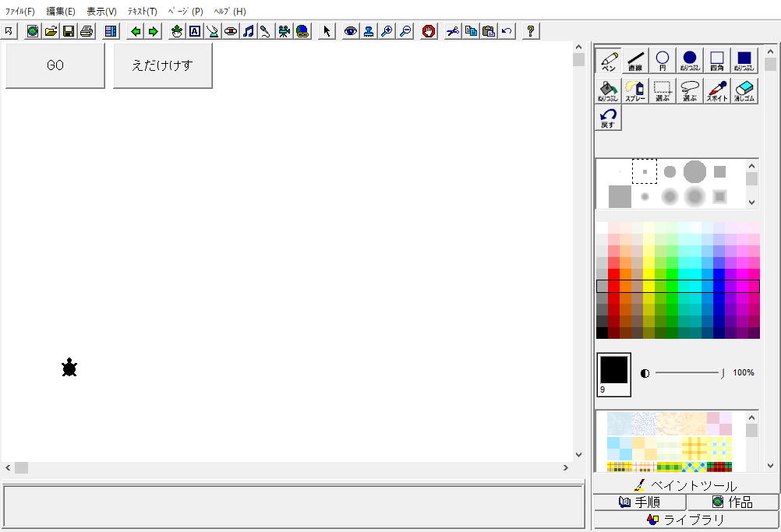Viewport: 781px width, 532px height.
Task: Select the straight line (直線) tool
Action: pyautogui.click(x=636, y=61)
